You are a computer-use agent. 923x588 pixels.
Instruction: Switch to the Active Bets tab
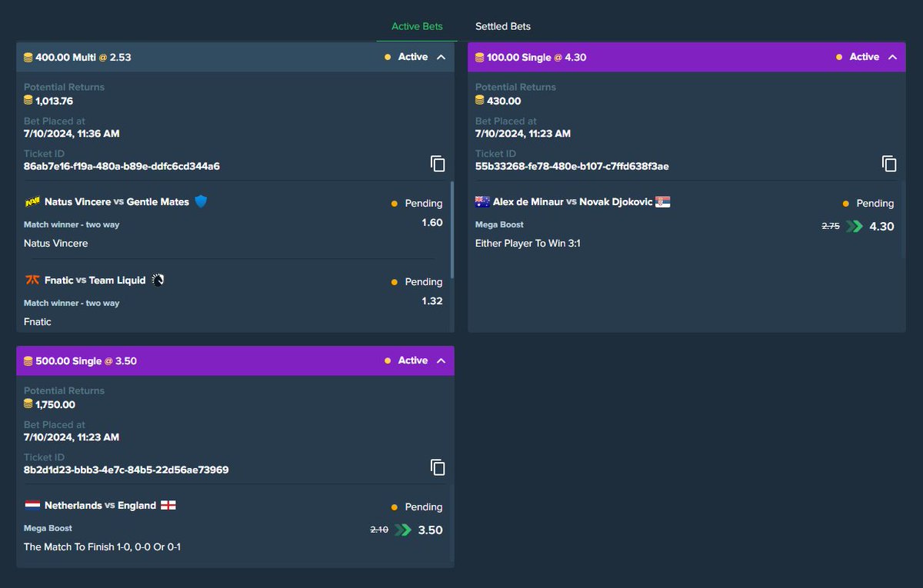(x=417, y=26)
